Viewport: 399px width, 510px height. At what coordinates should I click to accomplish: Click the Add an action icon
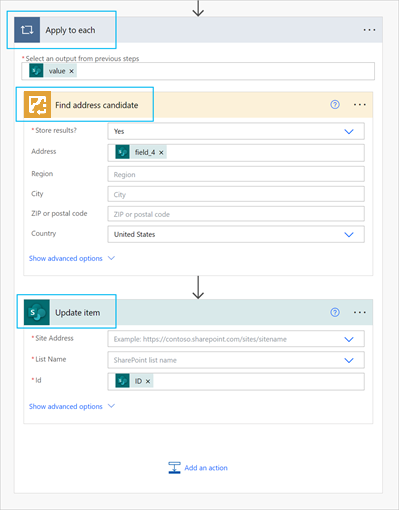click(x=174, y=468)
